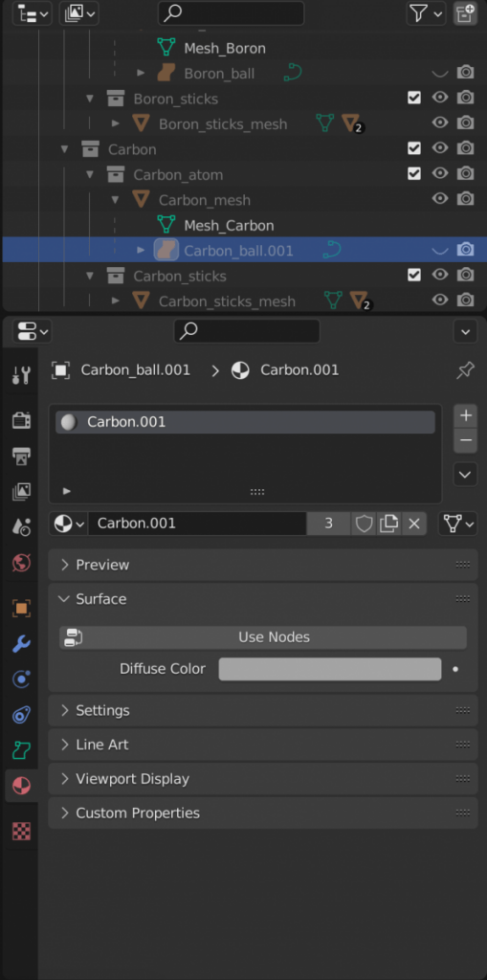Image resolution: width=487 pixels, height=980 pixels.
Task: Select Carbon_ball.001 in the outliner
Action: tap(238, 251)
